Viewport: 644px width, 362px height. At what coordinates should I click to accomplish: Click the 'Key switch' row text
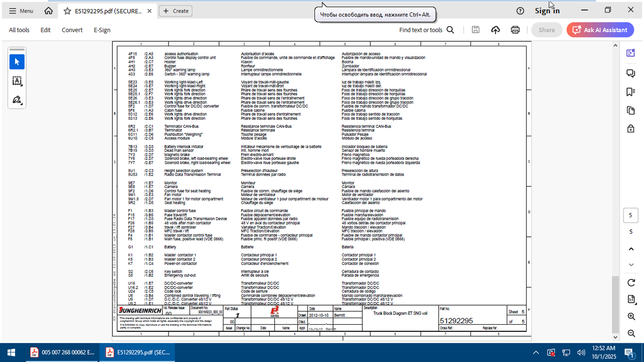[x=173, y=271]
